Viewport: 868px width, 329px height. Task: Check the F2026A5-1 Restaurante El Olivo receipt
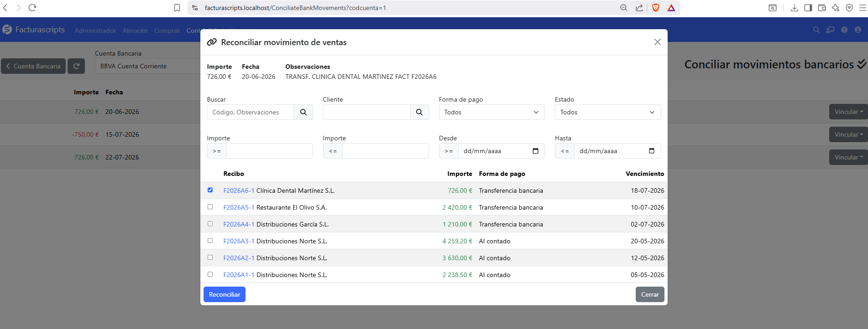210,207
